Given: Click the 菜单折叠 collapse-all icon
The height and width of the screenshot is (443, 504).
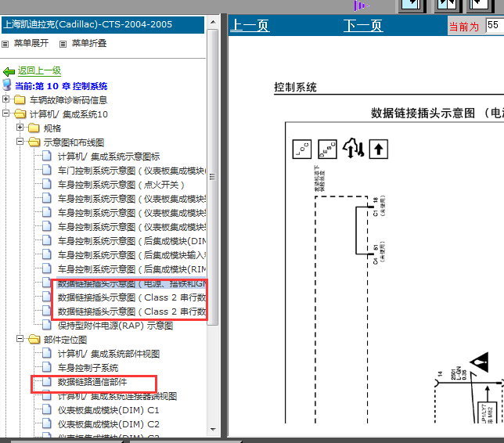Looking at the screenshot, I should (x=63, y=44).
